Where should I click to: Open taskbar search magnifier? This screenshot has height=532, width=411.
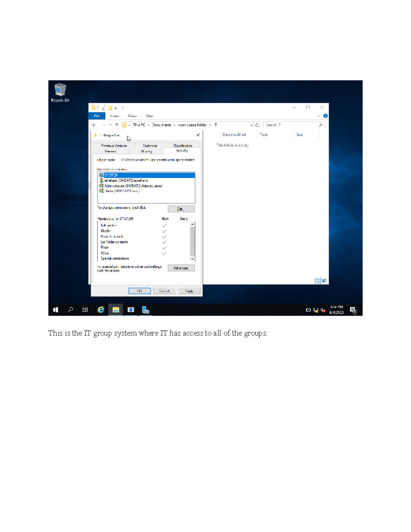click(x=71, y=310)
